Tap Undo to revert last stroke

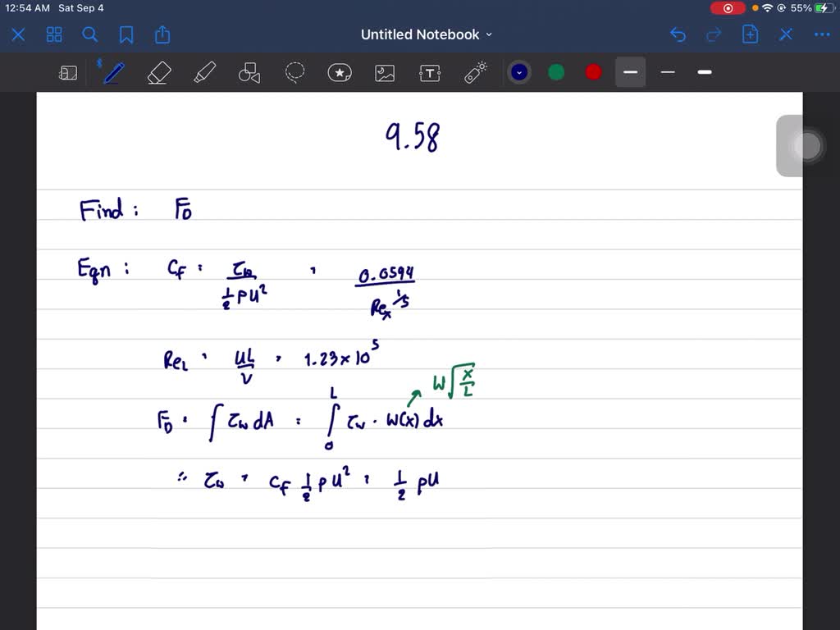pos(678,34)
